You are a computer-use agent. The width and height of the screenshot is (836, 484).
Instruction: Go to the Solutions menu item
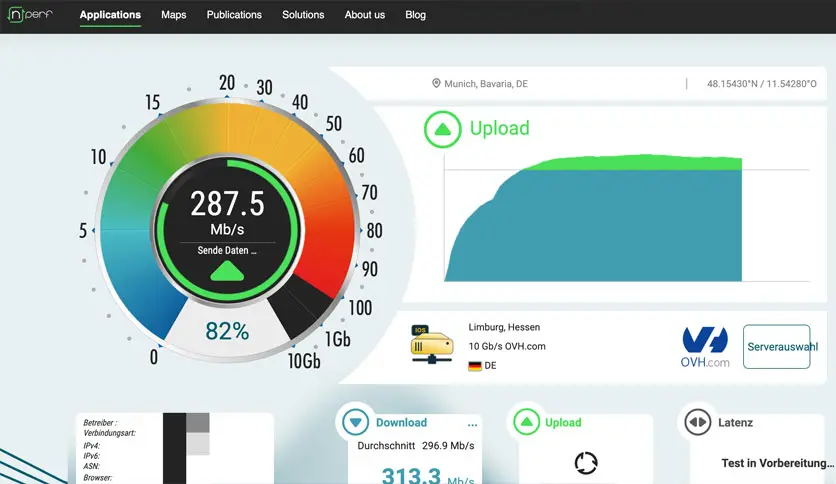tap(303, 15)
